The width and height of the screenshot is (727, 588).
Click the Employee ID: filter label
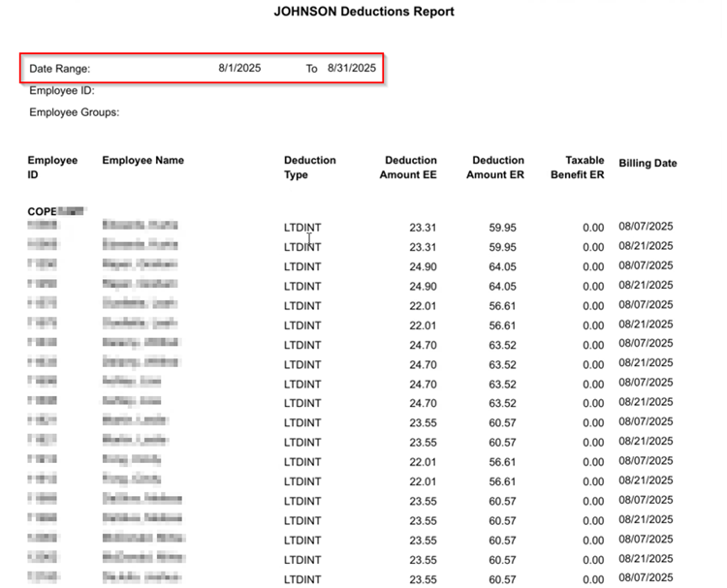click(62, 90)
